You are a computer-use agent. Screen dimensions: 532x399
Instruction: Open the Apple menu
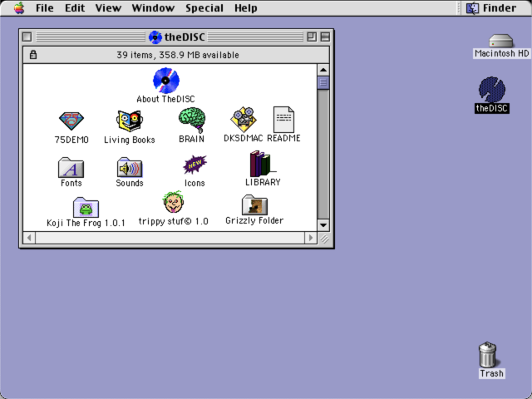pos(19,7)
